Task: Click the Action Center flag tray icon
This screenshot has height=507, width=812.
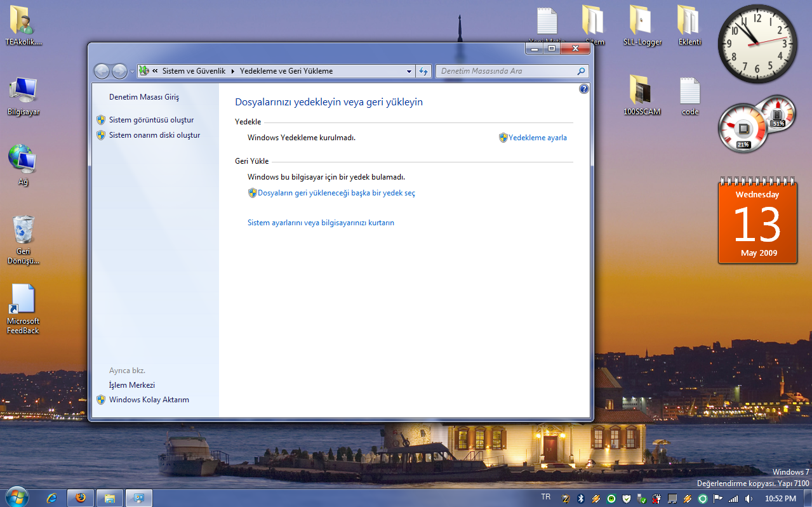Action: [717, 499]
